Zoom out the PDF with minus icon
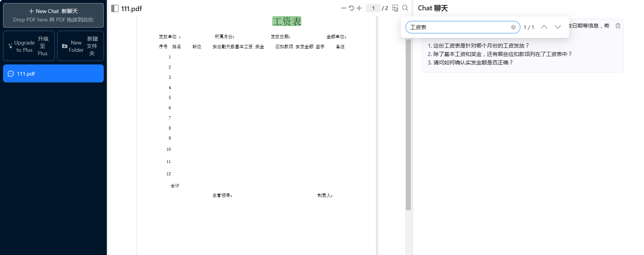Viewport: 644px width, 255px height. tap(343, 8)
